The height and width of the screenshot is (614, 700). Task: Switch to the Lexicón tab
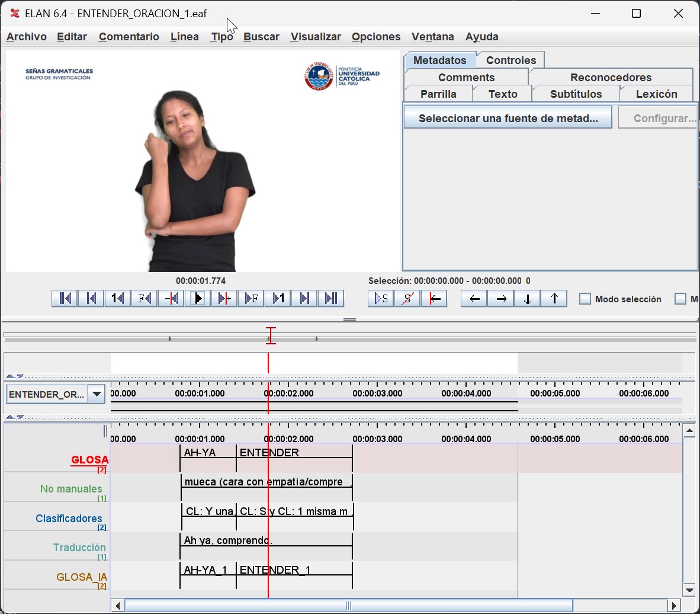tap(657, 94)
